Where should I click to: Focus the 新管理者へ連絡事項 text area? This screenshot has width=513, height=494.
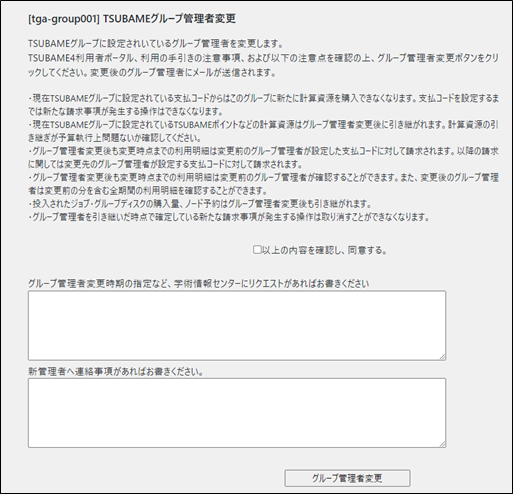click(x=237, y=413)
